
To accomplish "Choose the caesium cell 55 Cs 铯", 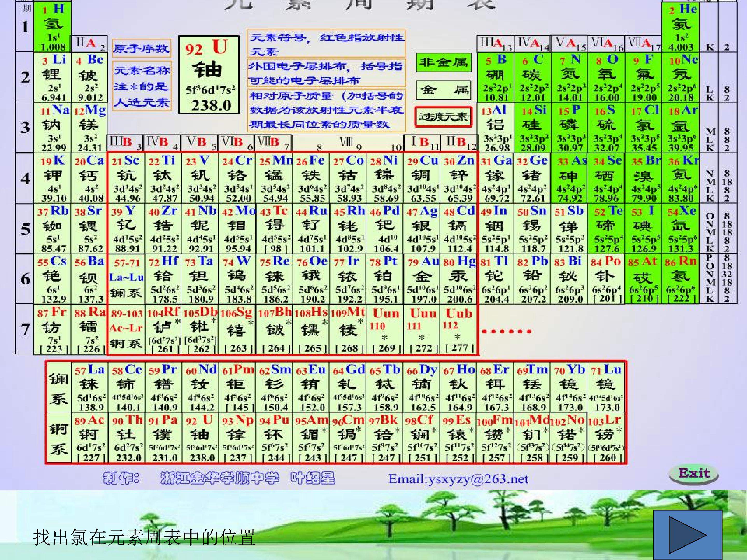I will [x=53, y=278].
